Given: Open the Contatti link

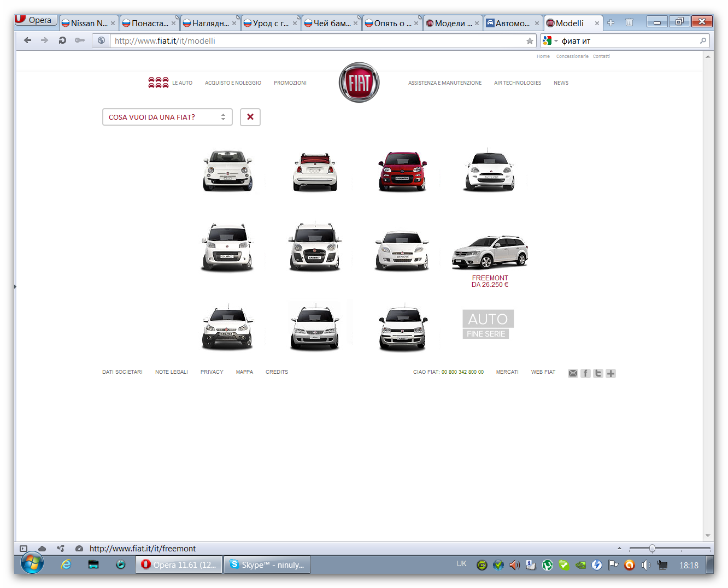Looking at the screenshot, I should tap(601, 56).
